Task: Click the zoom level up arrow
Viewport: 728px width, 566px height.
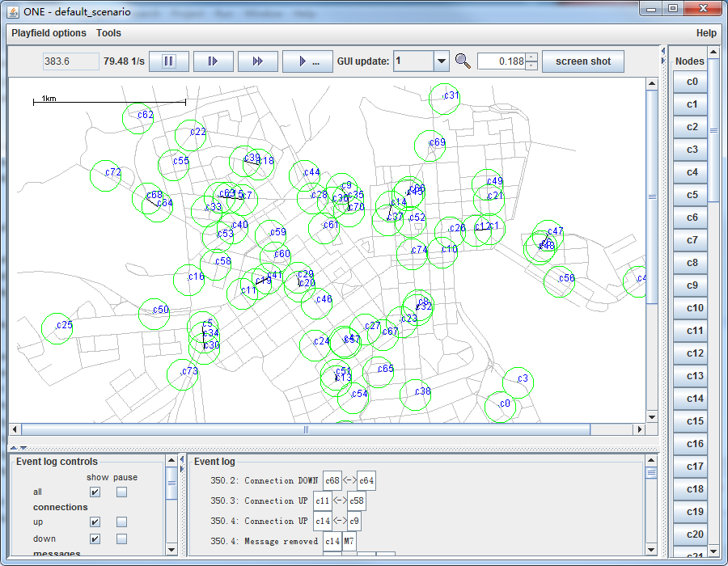Action: [x=531, y=57]
